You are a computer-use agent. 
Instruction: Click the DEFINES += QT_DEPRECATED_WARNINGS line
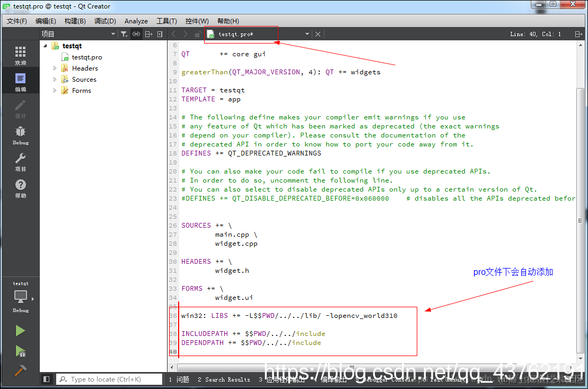tap(251, 153)
